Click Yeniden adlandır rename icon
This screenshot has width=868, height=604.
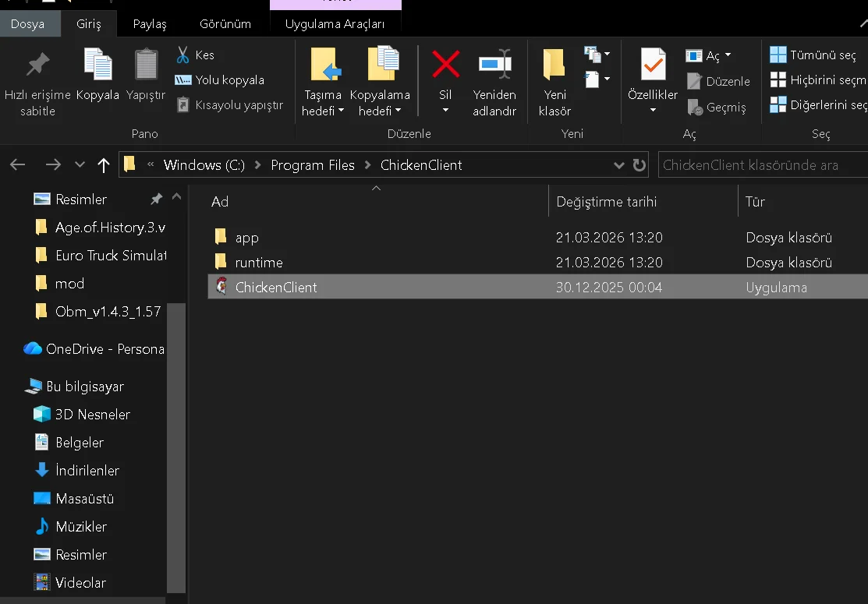click(x=494, y=64)
